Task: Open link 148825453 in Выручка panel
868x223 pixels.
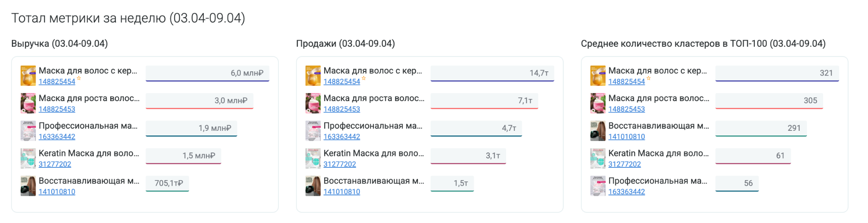Action: 57,109
